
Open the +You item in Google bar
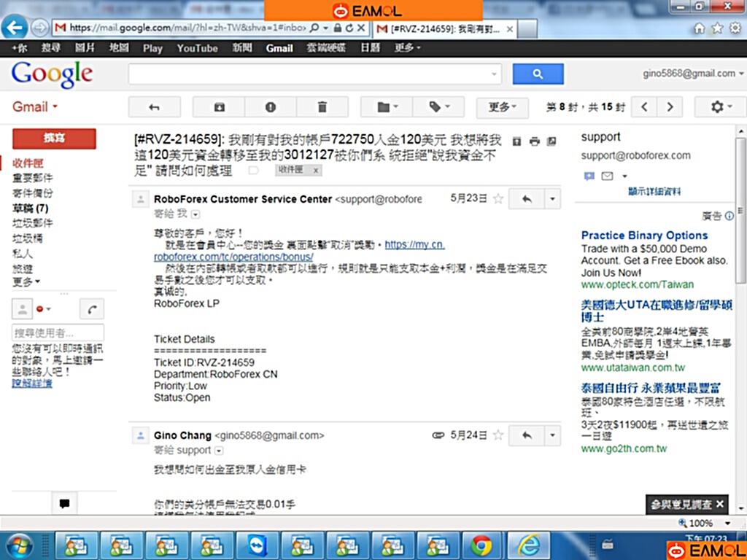pos(20,48)
